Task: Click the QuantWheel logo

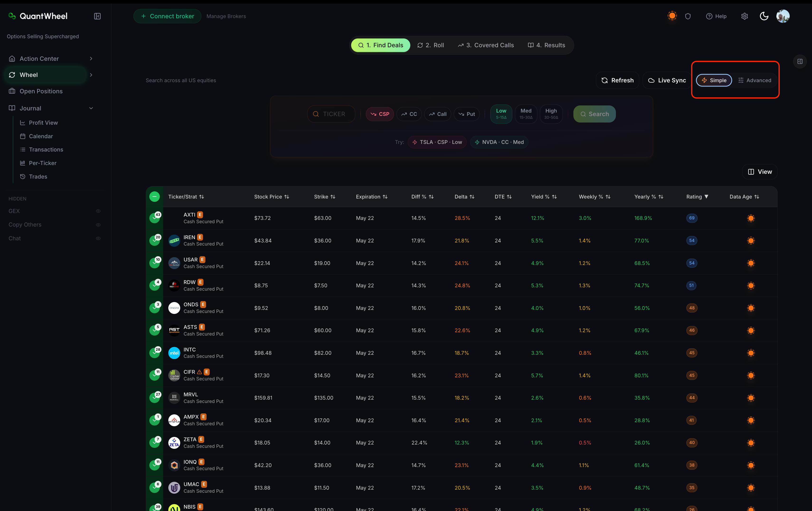Action: pyautogui.click(x=38, y=16)
